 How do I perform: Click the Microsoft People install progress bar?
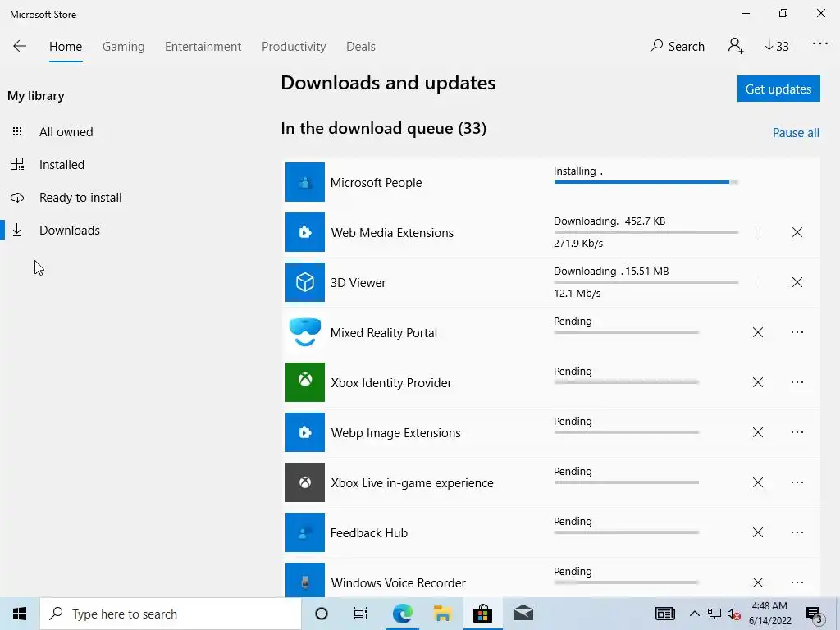[646, 182]
